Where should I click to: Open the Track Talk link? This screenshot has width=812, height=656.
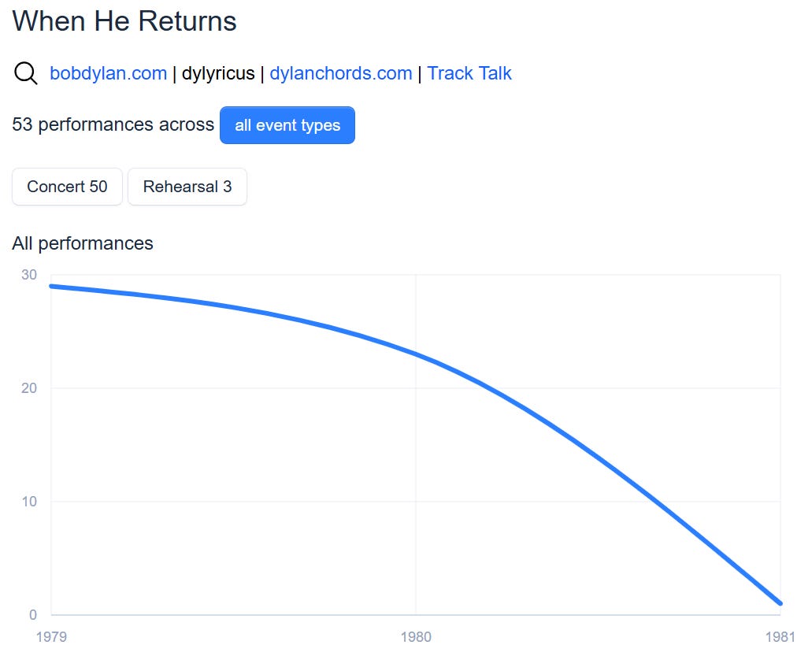pos(469,73)
